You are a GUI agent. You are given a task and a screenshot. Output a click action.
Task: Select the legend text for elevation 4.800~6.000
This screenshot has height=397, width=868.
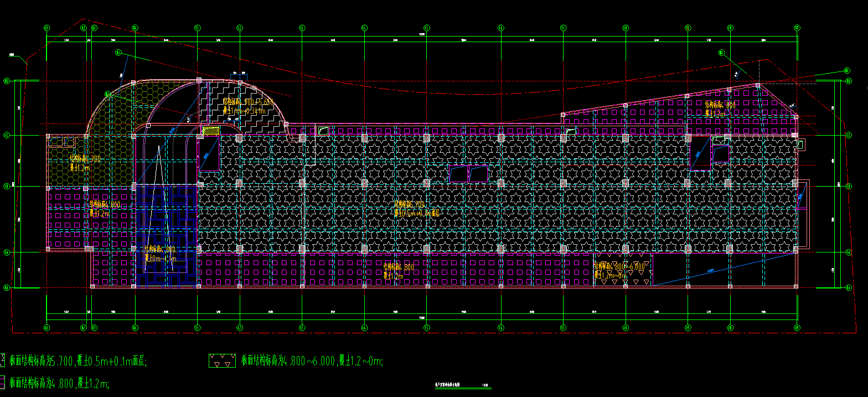pos(312,362)
